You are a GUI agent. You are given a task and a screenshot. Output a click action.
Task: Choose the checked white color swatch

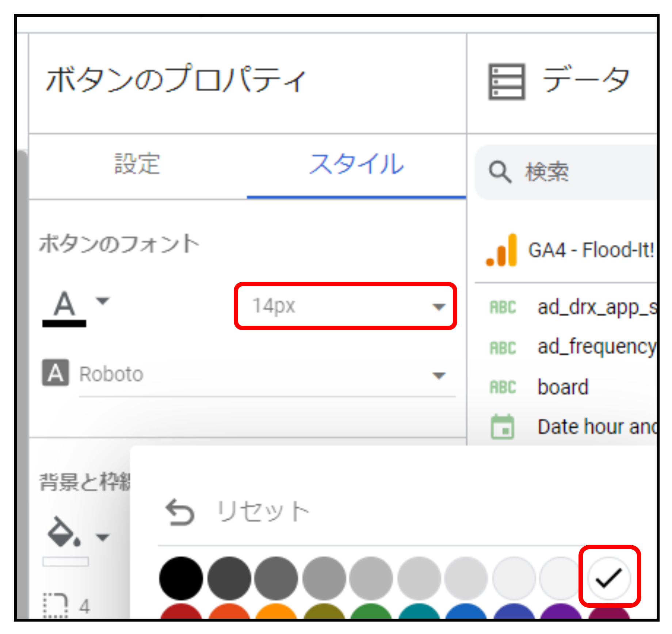point(609,578)
